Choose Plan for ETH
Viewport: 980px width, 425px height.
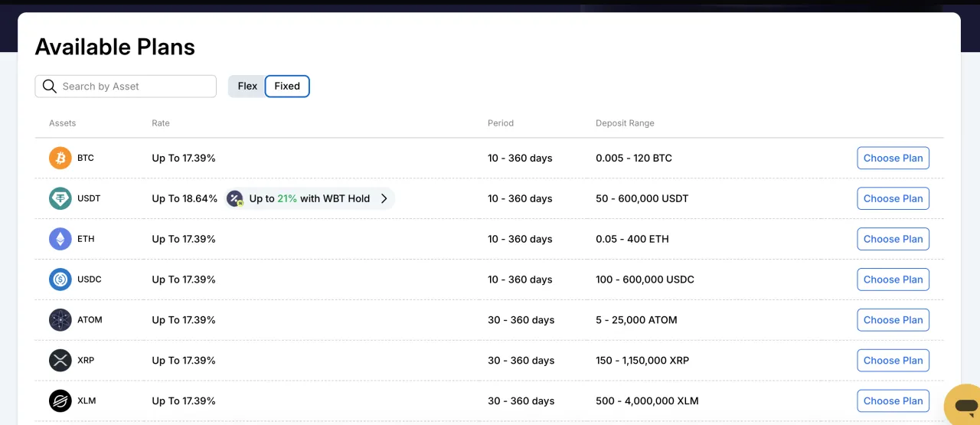click(893, 239)
